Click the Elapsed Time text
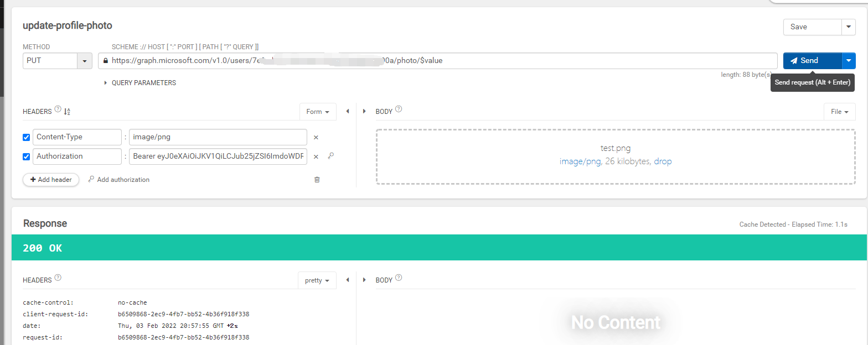Image resolution: width=868 pixels, height=345 pixels. (x=820, y=224)
